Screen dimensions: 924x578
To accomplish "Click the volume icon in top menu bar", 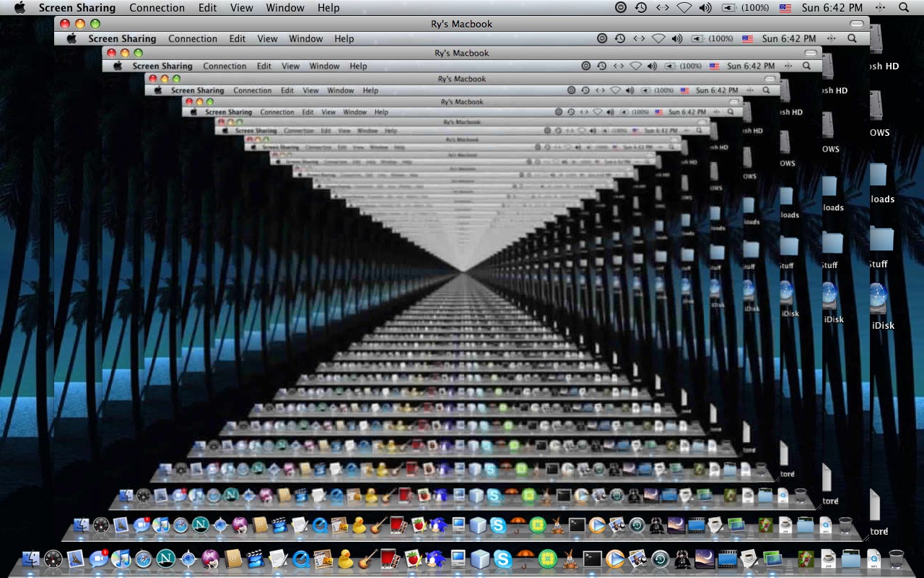I will (x=705, y=8).
